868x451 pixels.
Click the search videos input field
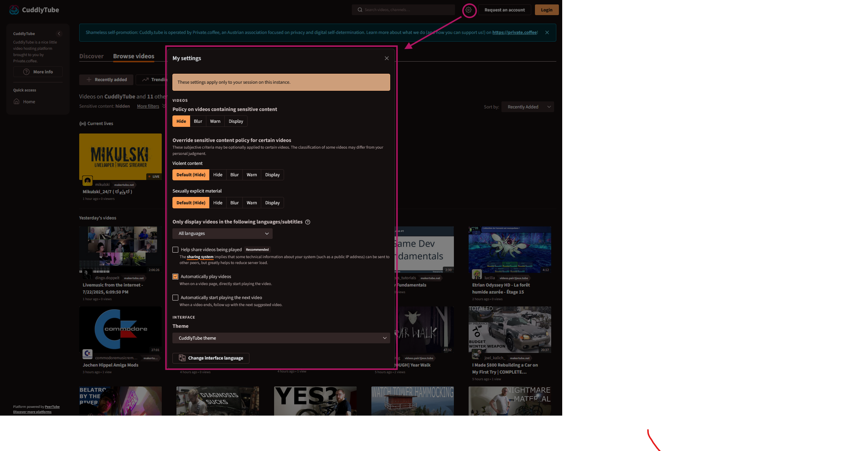click(407, 10)
